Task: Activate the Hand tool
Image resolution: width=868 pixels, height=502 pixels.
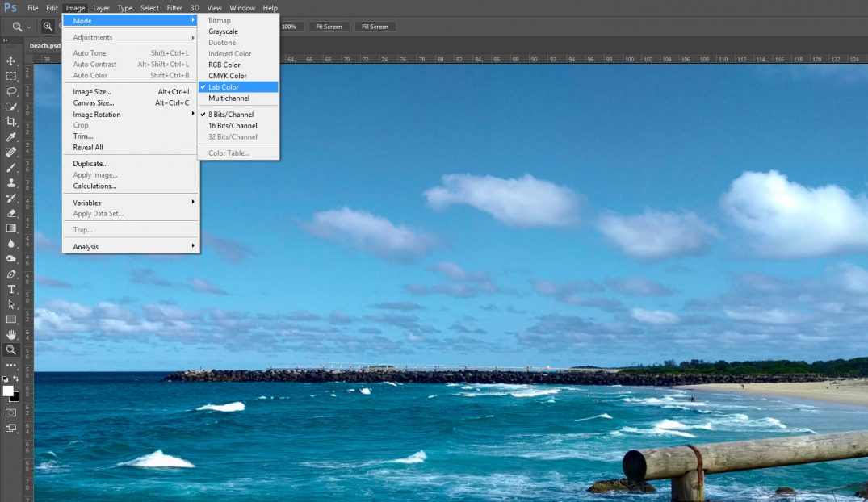Action: coord(11,334)
